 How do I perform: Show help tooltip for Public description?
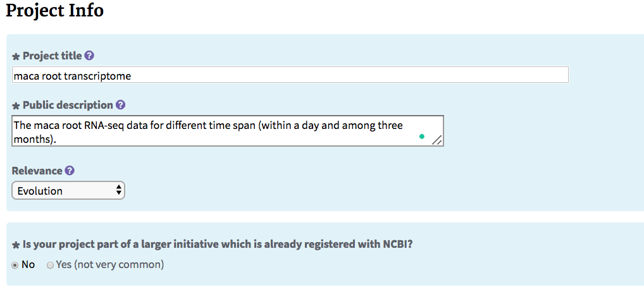pos(120,105)
